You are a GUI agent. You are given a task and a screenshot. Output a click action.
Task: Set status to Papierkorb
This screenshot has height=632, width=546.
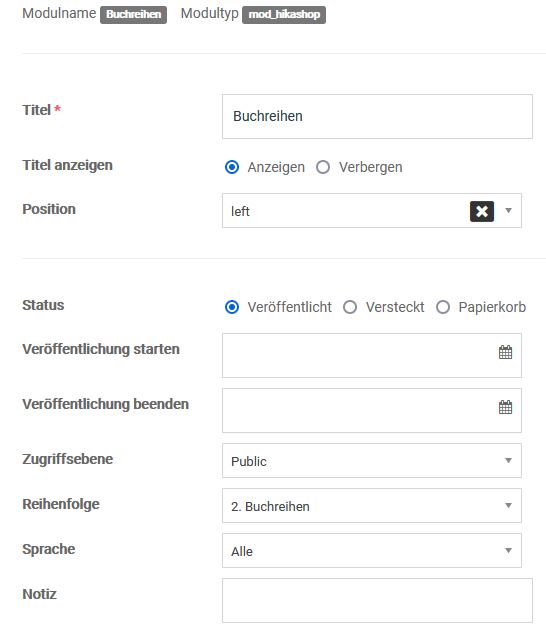443,307
